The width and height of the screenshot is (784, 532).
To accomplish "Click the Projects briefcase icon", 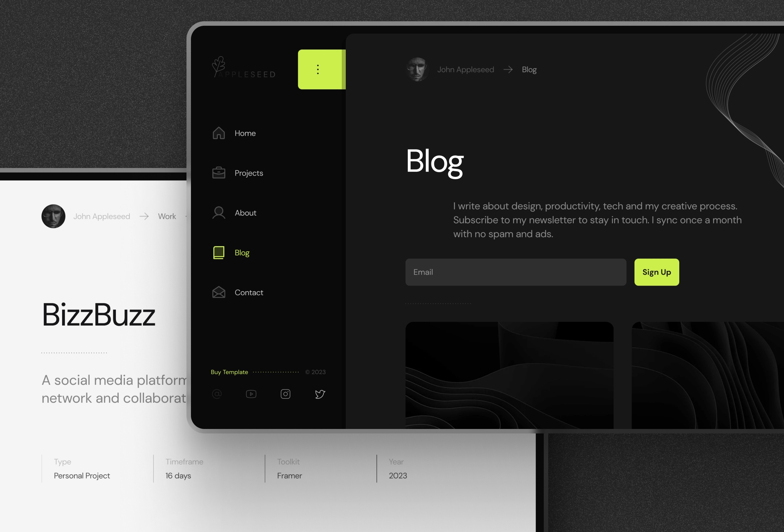I will pos(218,172).
